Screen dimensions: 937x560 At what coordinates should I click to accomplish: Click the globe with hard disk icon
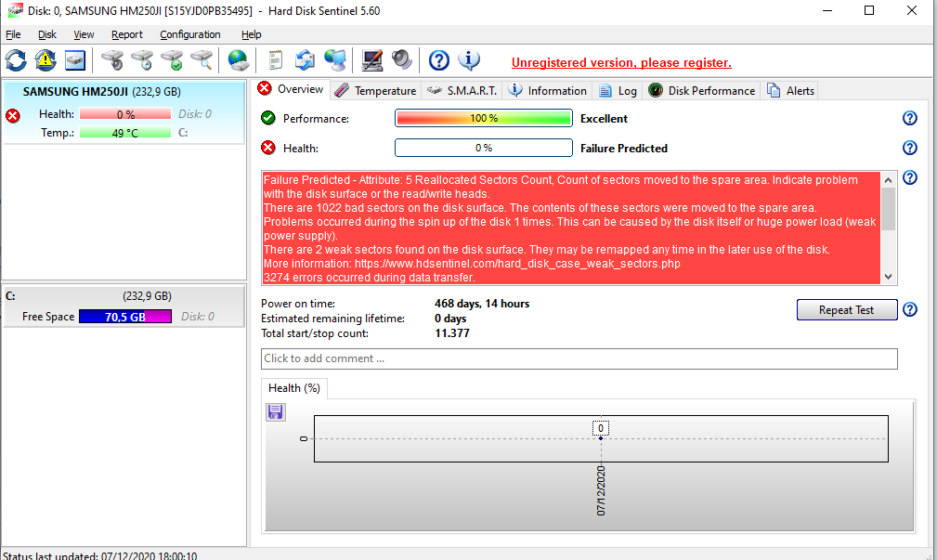coord(239,60)
